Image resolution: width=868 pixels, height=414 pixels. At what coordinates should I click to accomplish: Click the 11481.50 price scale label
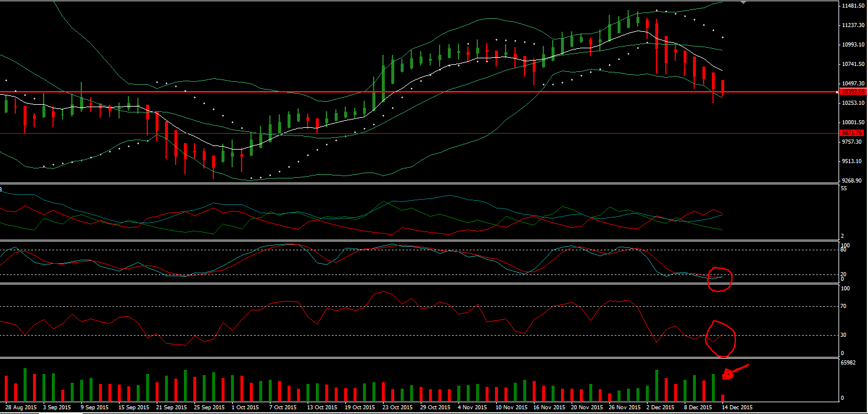pos(852,6)
